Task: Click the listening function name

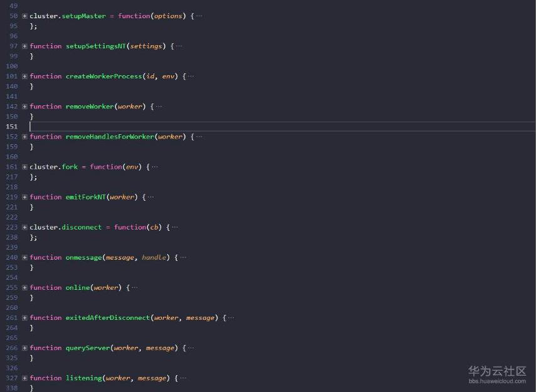Action: pyautogui.click(x=84, y=378)
